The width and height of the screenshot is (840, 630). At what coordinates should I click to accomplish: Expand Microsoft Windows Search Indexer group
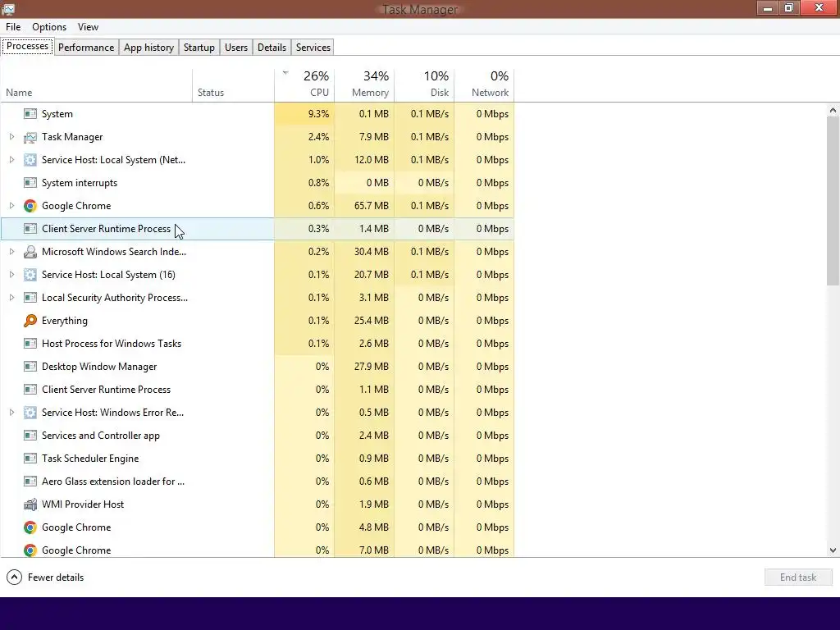11,252
